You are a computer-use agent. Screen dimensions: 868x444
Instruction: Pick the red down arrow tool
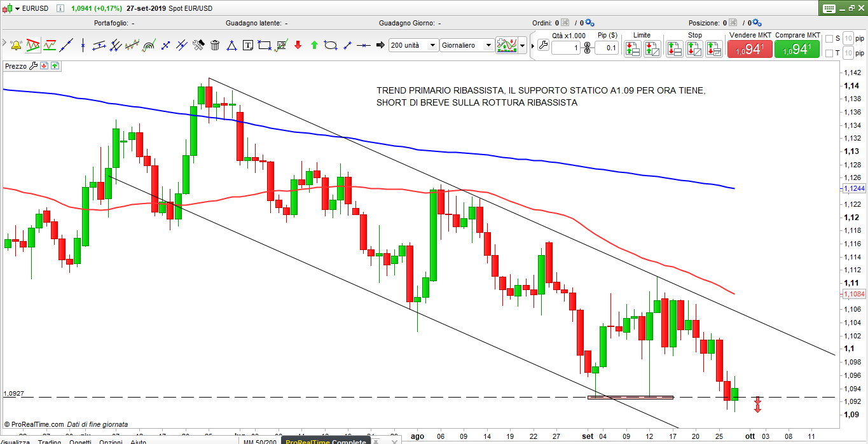coord(298,45)
